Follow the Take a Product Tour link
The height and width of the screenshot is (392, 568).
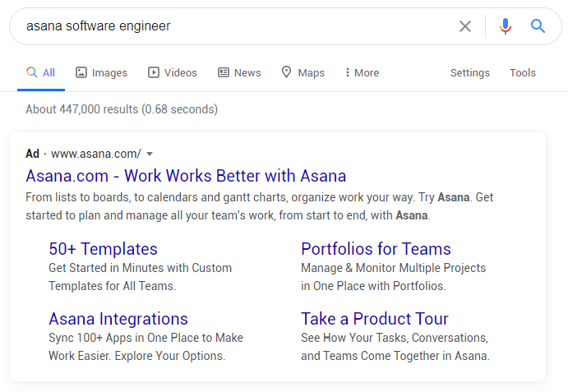[375, 319]
